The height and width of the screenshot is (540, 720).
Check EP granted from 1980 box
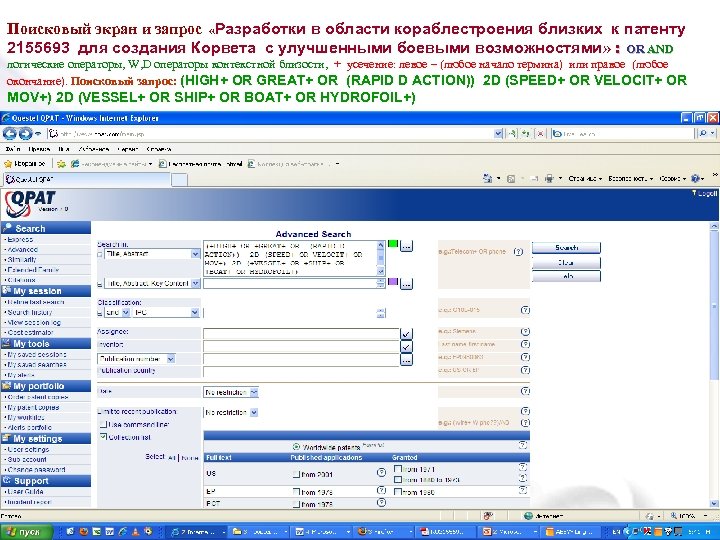[398, 491]
